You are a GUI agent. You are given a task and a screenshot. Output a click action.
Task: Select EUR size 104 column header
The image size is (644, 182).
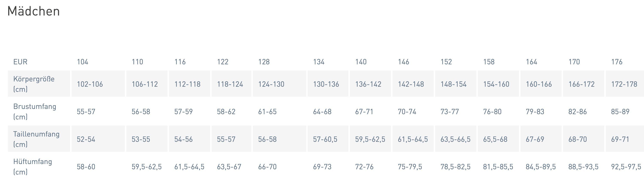[x=82, y=62]
